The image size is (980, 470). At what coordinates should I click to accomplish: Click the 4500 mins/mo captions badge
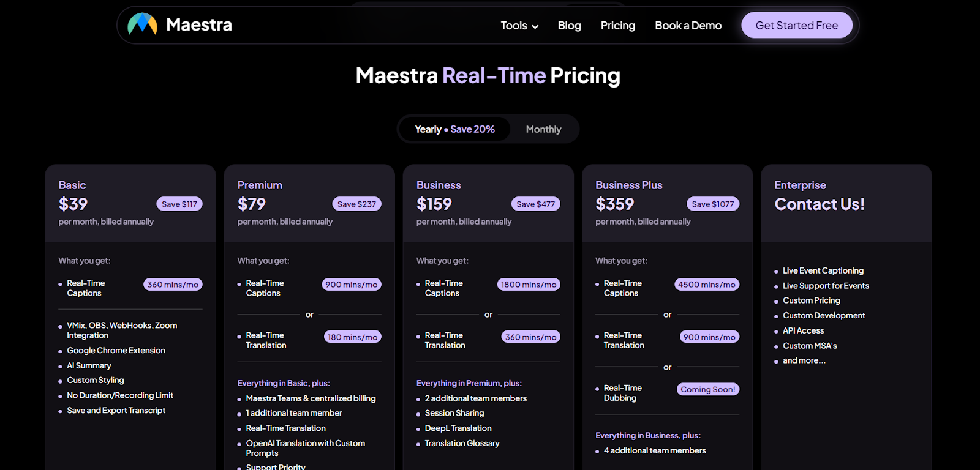pos(707,285)
